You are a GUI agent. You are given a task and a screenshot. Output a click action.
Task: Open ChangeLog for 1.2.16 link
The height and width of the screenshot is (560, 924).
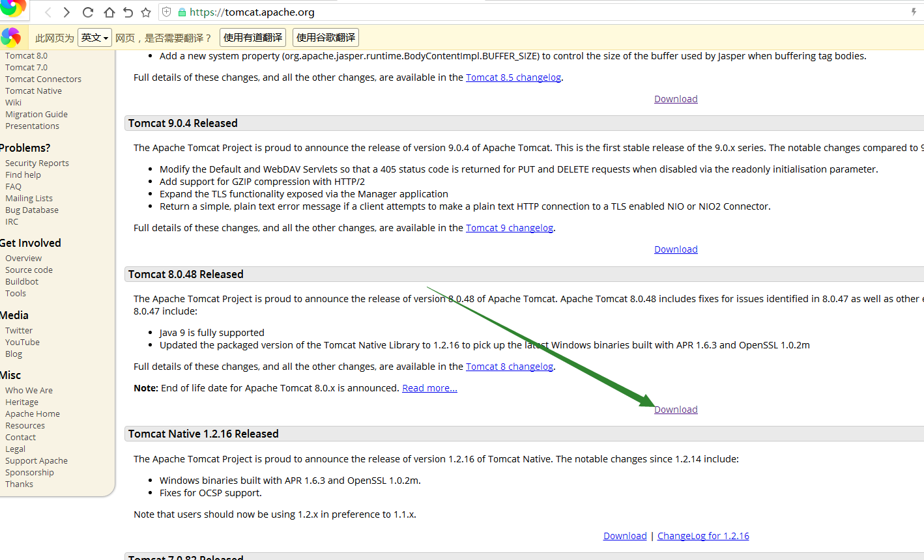point(703,536)
